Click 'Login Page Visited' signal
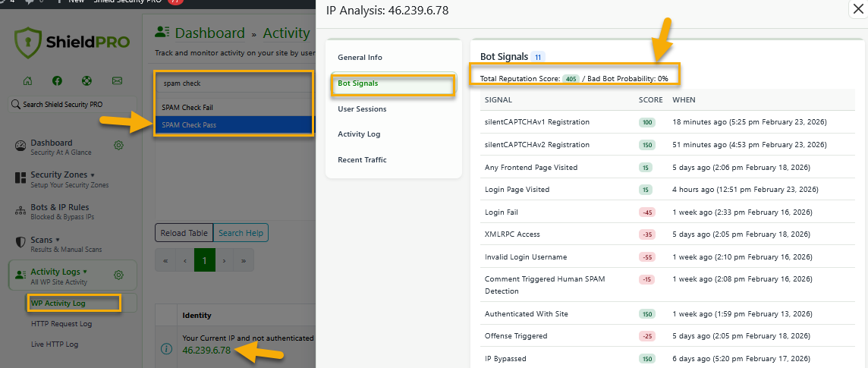Viewport: 868px width, 368px height. tap(517, 189)
